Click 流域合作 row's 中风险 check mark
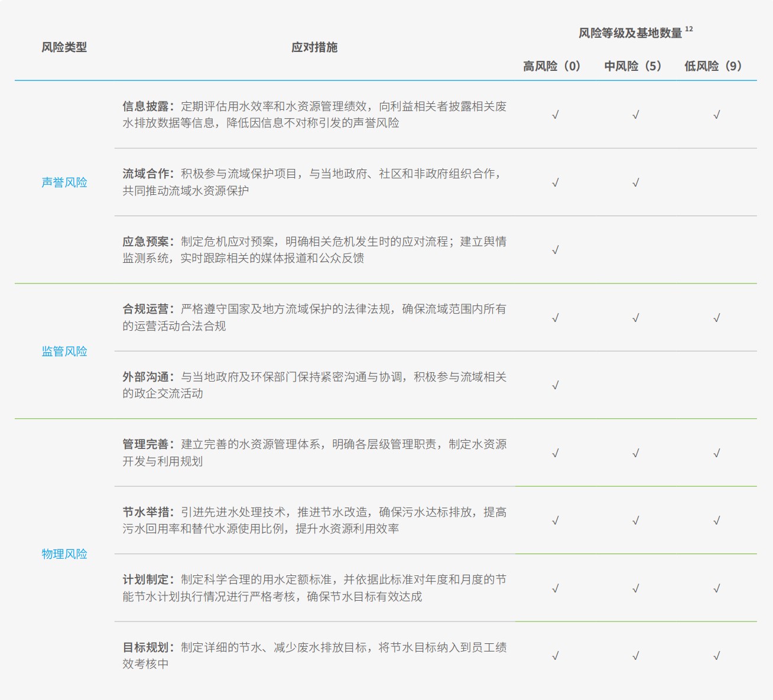Image resolution: width=773 pixels, height=700 pixels. 636,183
